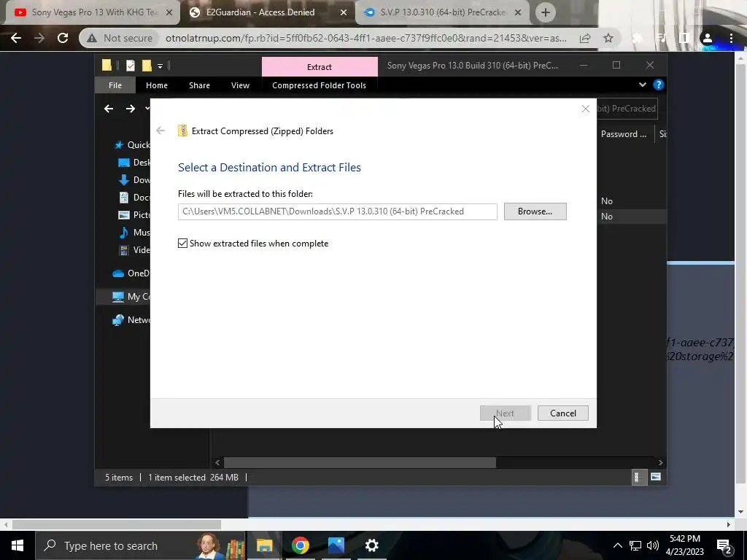The width and height of the screenshot is (747, 560).
Task: Close the E2Guardian Access Denied tab
Action: (344, 13)
